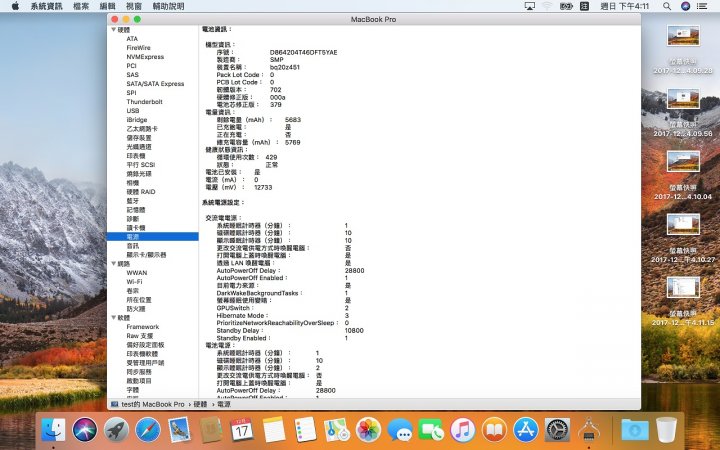Launch Siri from the Dock
Screen dimensions: 720x450
[x=85, y=430]
